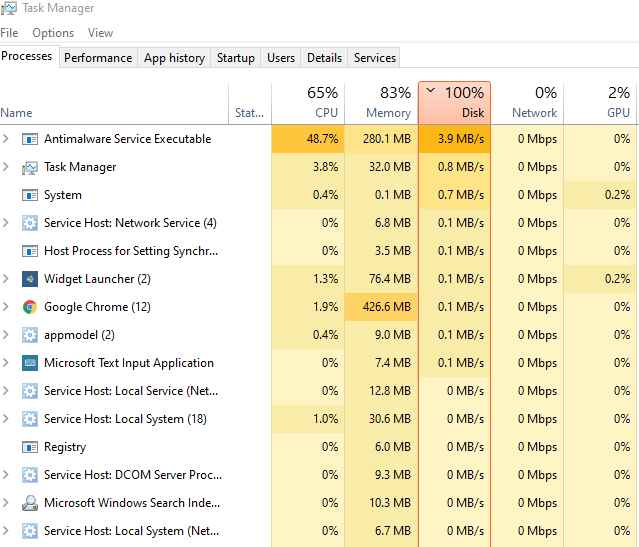Expand Service Host: Local Service (Net...) row
This screenshot has width=639, height=547.
tap(6, 390)
